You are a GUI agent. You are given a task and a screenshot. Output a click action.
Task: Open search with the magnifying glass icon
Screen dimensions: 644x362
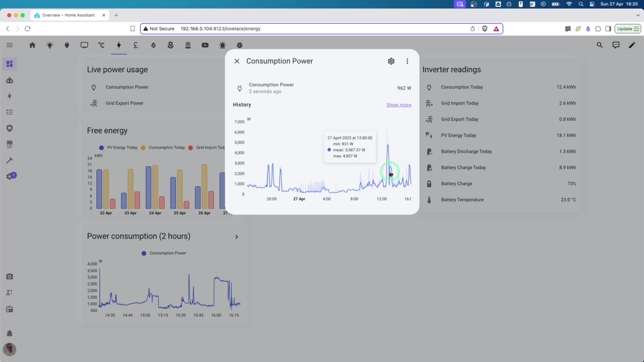(600, 45)
